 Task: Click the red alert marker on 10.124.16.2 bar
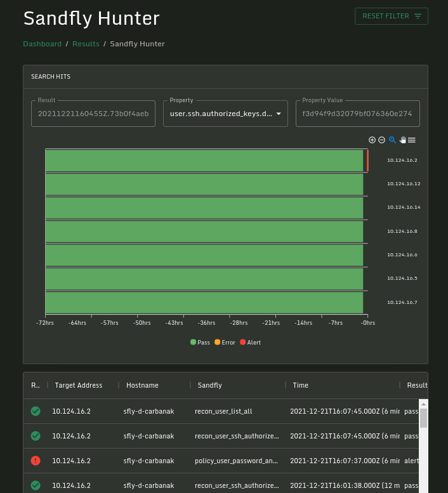(x=367, y=161)
